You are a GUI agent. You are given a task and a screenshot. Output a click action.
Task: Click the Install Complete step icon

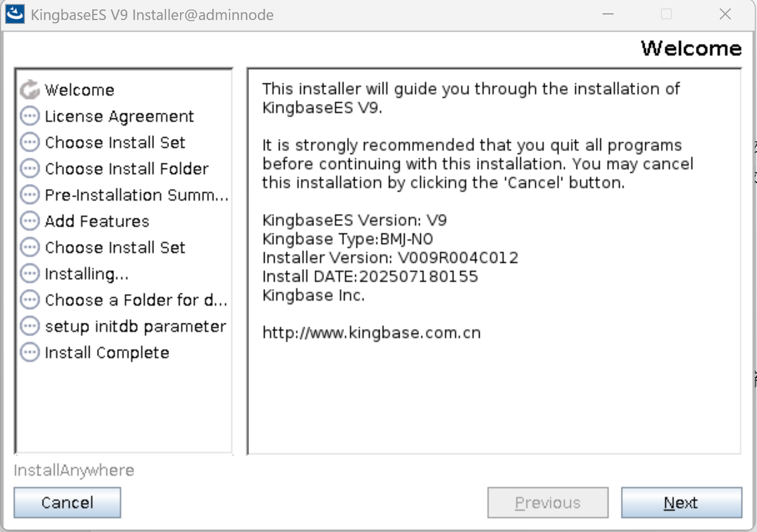click(29, 352)
